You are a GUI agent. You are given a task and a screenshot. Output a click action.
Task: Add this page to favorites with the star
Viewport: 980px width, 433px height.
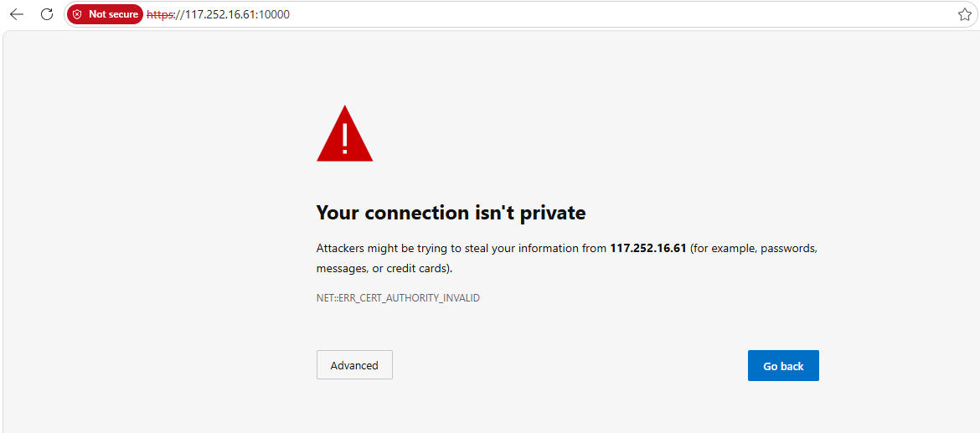tap(964, 14)
